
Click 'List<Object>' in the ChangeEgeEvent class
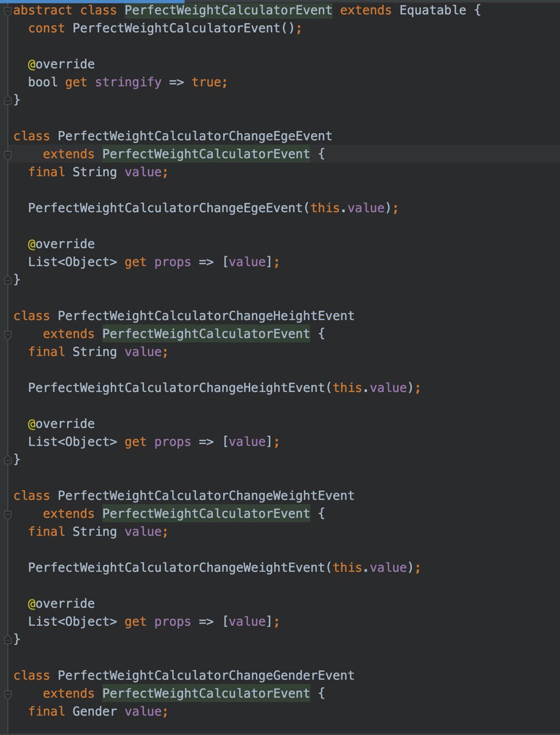(73, 262)
